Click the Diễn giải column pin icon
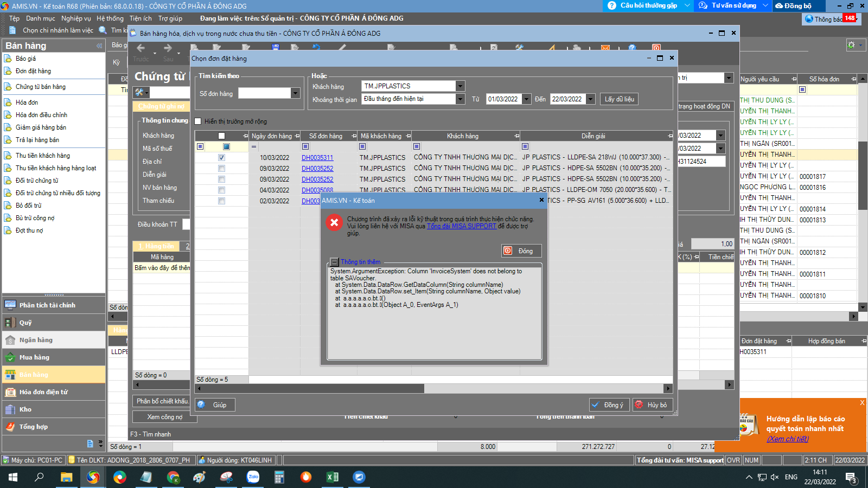 (x=670, y=136)
